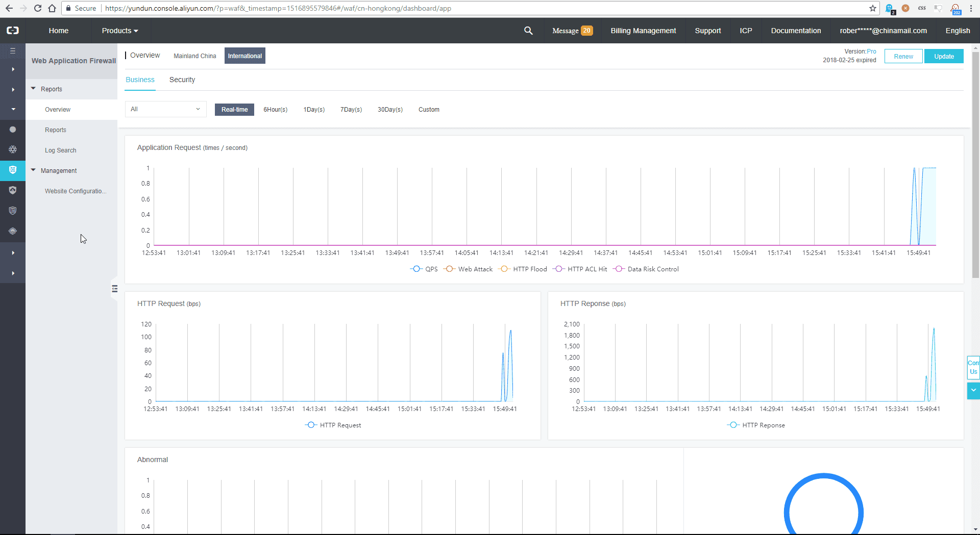This screenshot has height=535, width=980.
Task: Open the Support link
Action: click(x=708, y=31)
